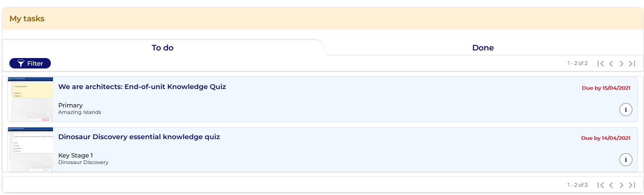Go to first page in top pagination
This screenshot has height=195, width=644.
tap(600, 64)
